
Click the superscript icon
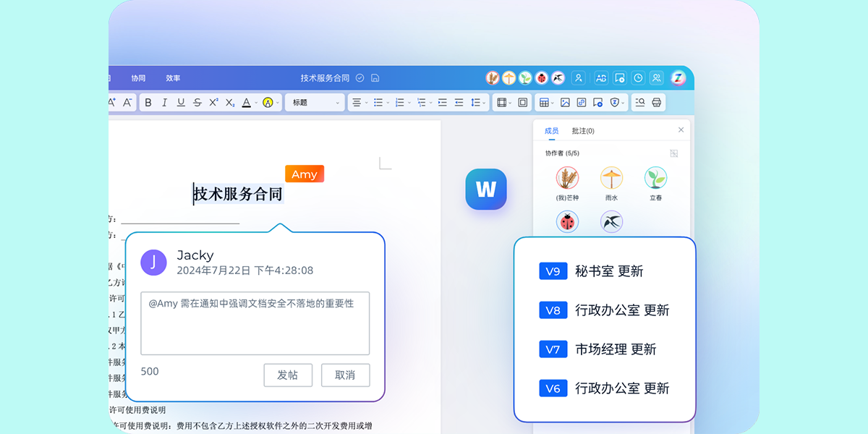(x=213, y=103)
